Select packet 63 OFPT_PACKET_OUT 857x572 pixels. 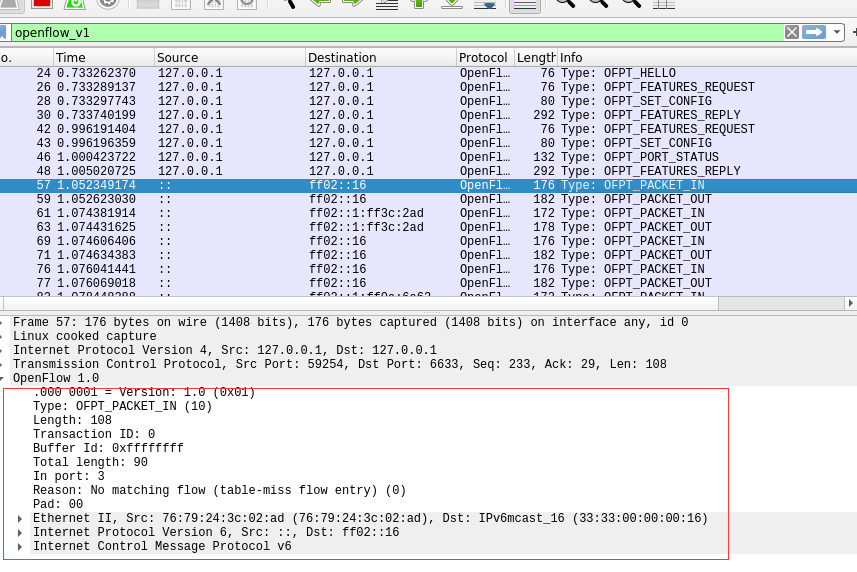pos(428,227)
